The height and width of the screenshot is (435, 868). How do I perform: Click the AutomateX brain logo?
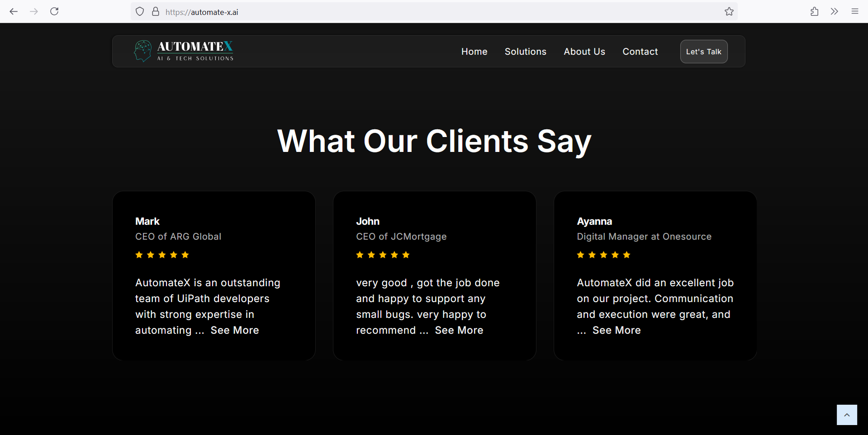click(142, 51)
